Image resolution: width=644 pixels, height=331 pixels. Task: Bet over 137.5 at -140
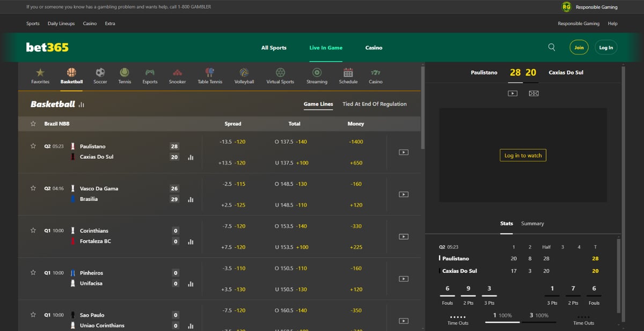[x=291, y=142]
